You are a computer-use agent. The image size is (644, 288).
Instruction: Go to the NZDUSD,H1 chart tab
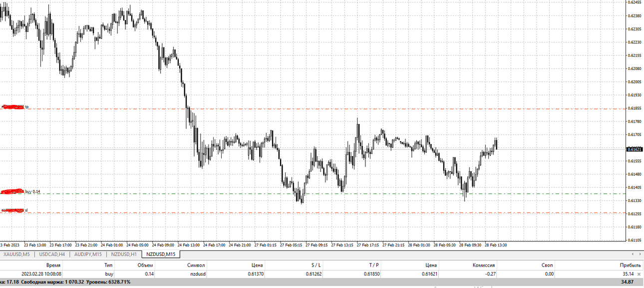tap(123, 254)
